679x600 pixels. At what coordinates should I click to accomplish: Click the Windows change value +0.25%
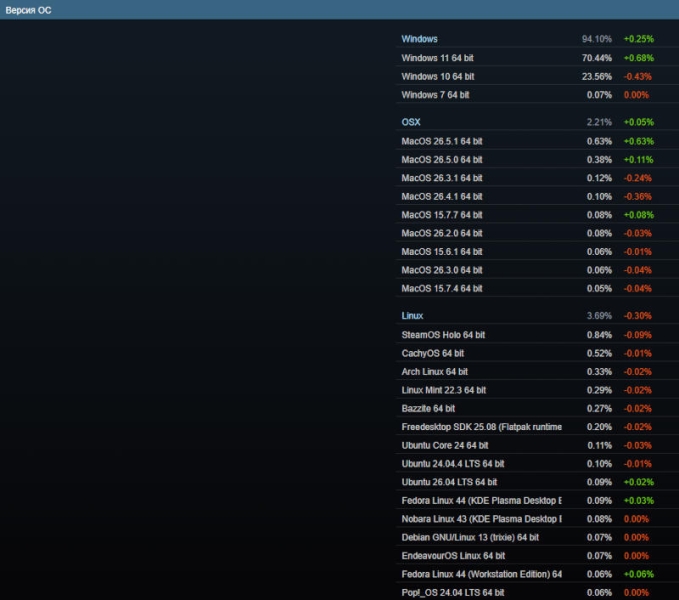(639, 39)
